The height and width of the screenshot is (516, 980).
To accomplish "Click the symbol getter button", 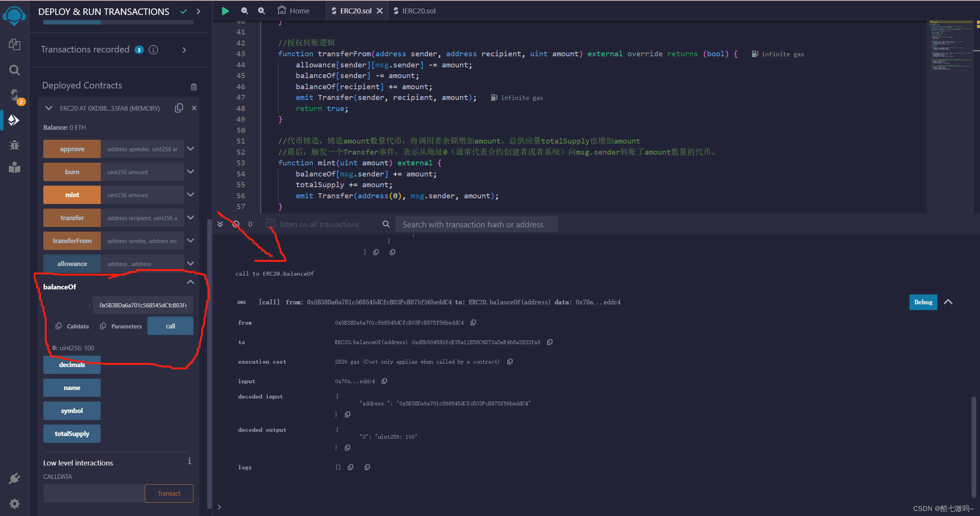I will [x=72, y=411].
